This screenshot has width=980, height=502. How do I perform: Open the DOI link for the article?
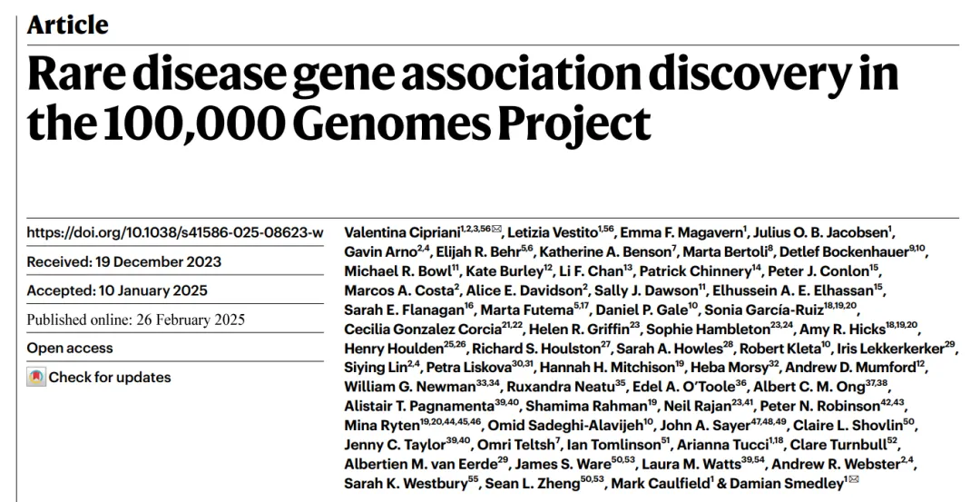(x=174, y=232)
